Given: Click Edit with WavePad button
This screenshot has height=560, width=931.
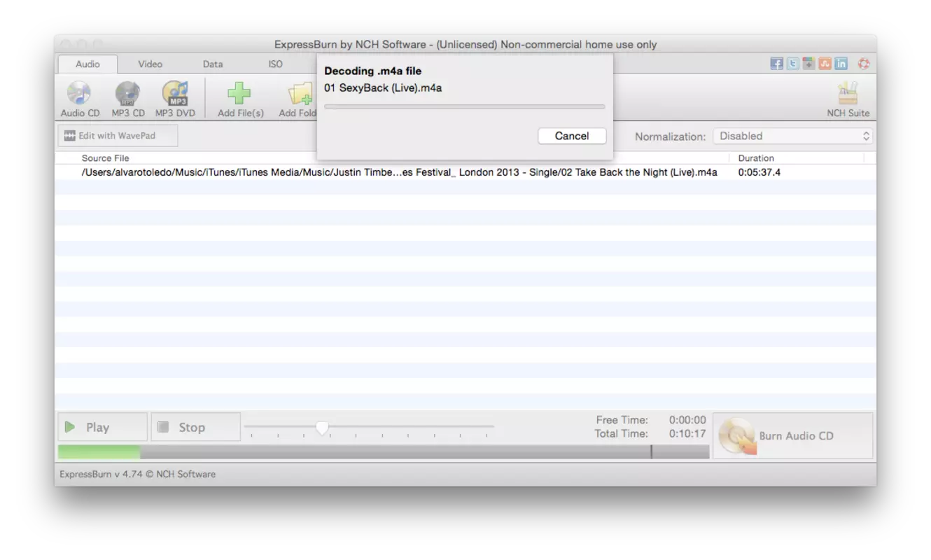Looking at the screenshot, I should click(118, 136).
